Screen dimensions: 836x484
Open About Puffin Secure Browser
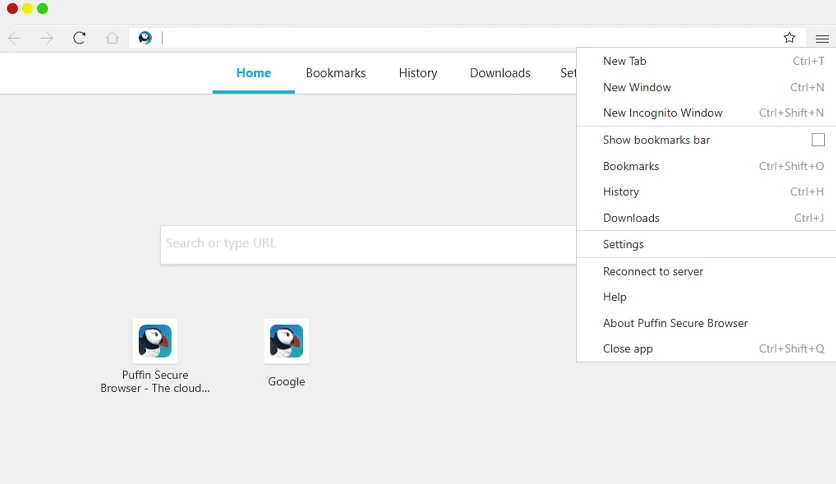(706, 323)
